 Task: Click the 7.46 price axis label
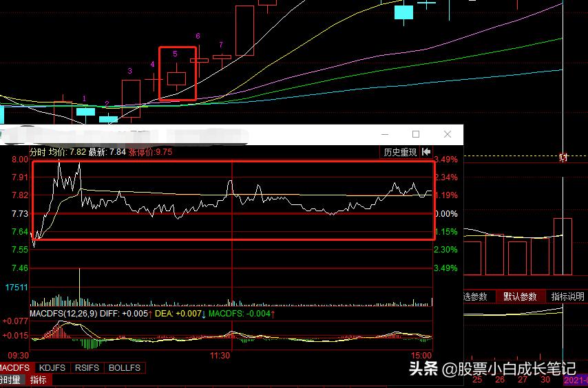pyautogui.click(x=20, y=268)
